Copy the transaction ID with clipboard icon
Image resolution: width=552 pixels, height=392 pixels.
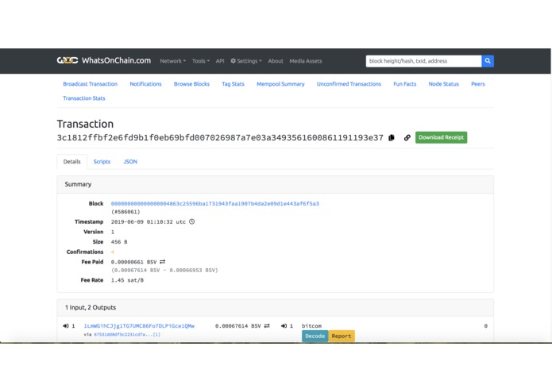click(x=392, y=137)
